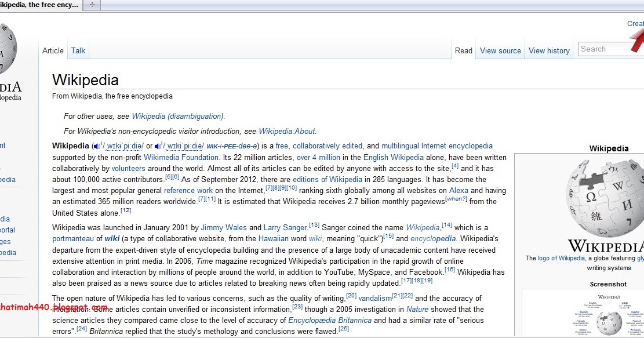Open the 'multilingual' link
Viewport: 644px width, 338px height.
[400, 146]
